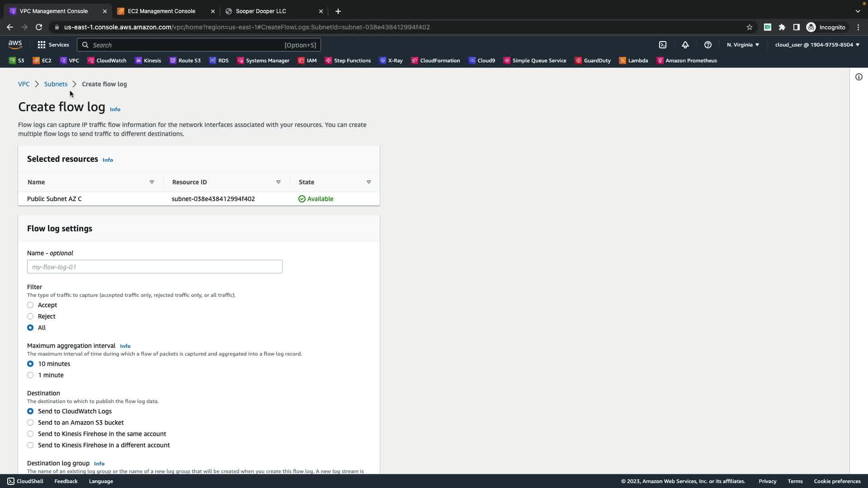Viewport: 868px width, 488px height.
Task: Choose Send to an Amazon S3 bucket
Action: 30,422
